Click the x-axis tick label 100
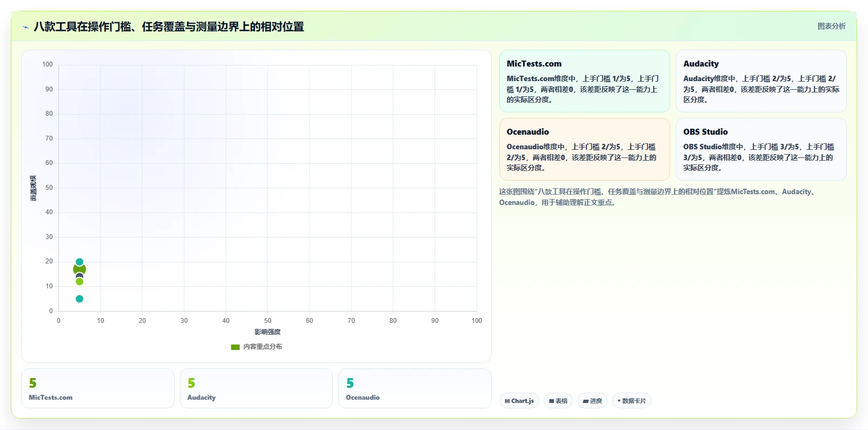The image size is (868, 430). pyautogui.click(x=477, y=321)
